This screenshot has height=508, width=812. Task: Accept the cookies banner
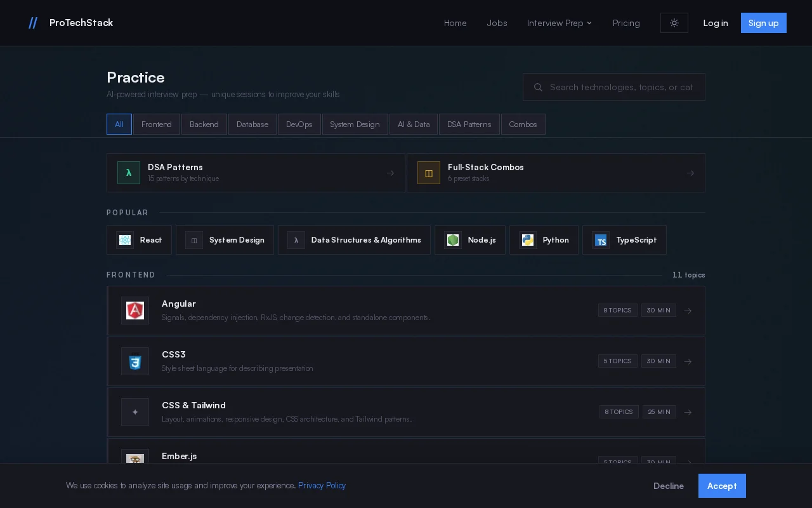(722, 486)
